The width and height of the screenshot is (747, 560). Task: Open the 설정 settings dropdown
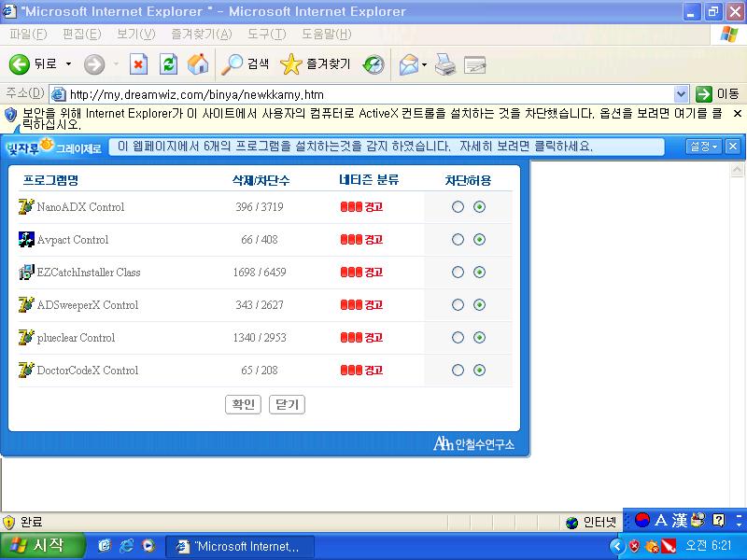click(x=704, y=147)
